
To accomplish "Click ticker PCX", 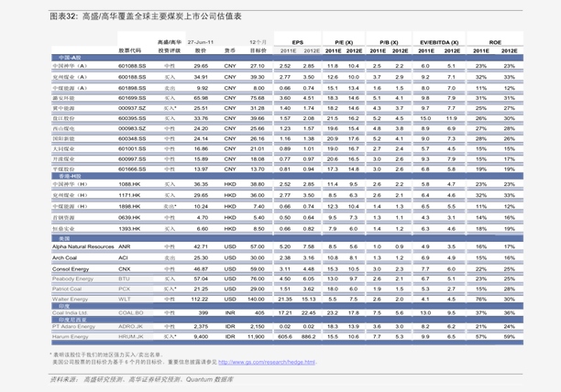I will click(125, 289).
